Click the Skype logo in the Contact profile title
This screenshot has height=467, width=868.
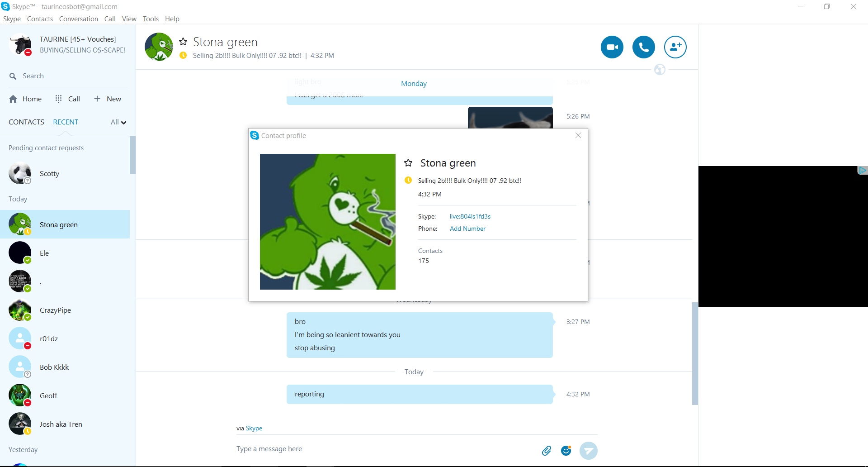click(255, 135)
